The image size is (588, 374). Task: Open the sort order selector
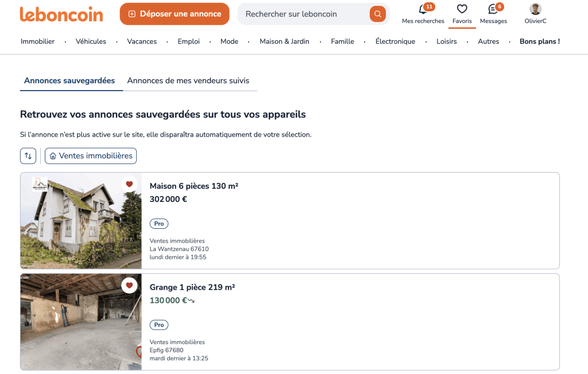pyautogui.click(x=28, y=155)
